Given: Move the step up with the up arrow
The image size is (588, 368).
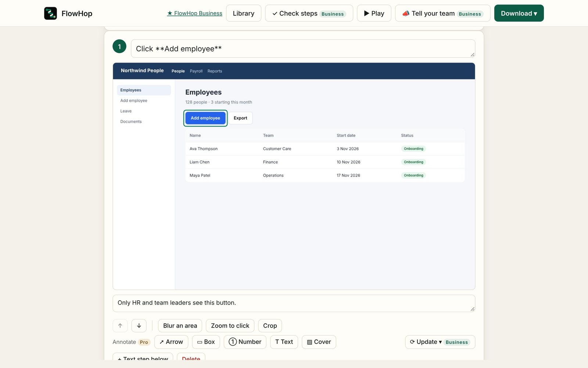Looking at the screenshot, I should tap(120, 326).
